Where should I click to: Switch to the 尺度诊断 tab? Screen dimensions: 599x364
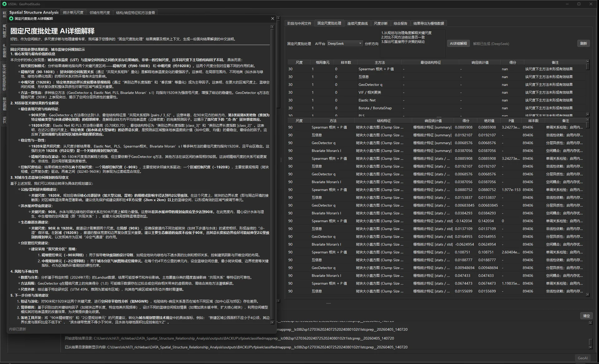pyautogui.click(x=381, y=23)
